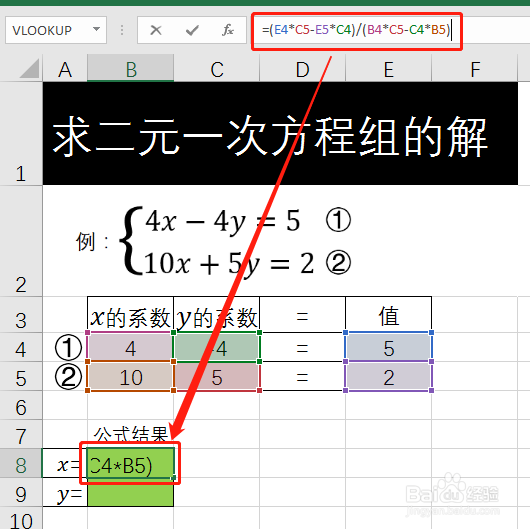Viewport: 530px width, 529px height.
Task: Click cell B4 containing 4
Action: tap(130, 347)
